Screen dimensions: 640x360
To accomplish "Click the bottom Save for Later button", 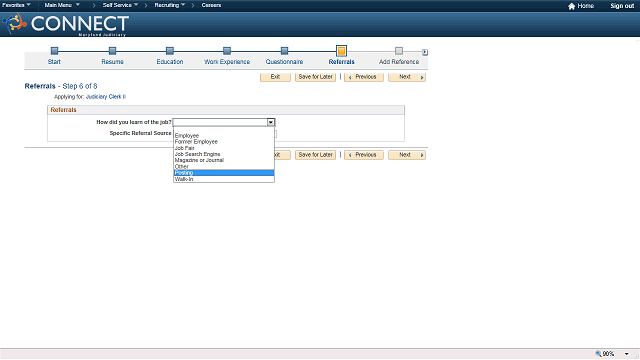I will pyautogui.click(x=316, y=155).
